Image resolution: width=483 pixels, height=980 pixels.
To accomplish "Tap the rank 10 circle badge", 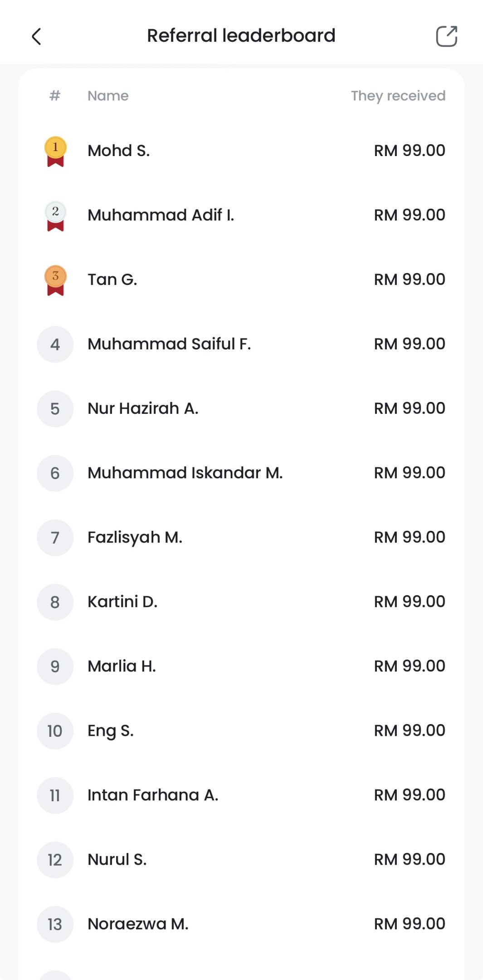I will 55,731.
